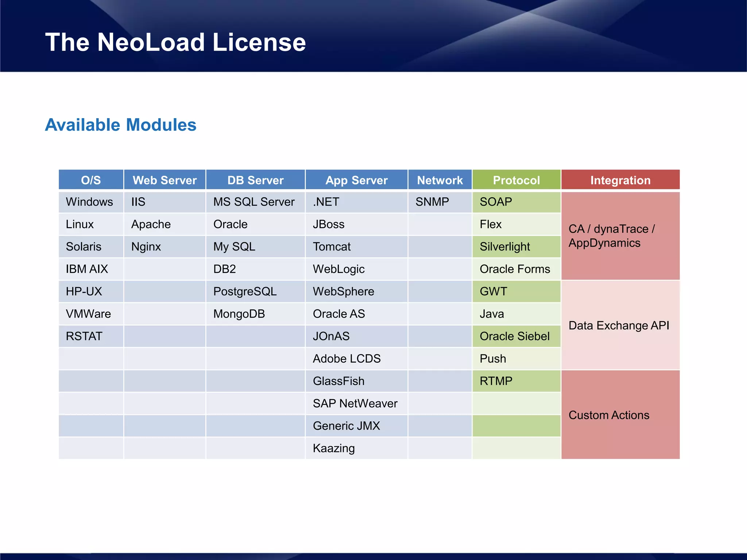Screen dimensions: 747x560
Task: Select the 'Solaris' cell
Action: 91,247
